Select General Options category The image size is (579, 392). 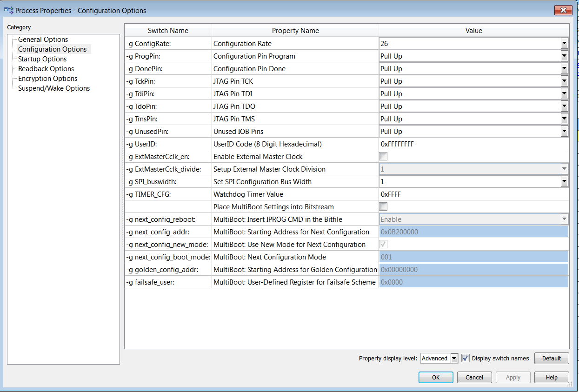[43, 40]
